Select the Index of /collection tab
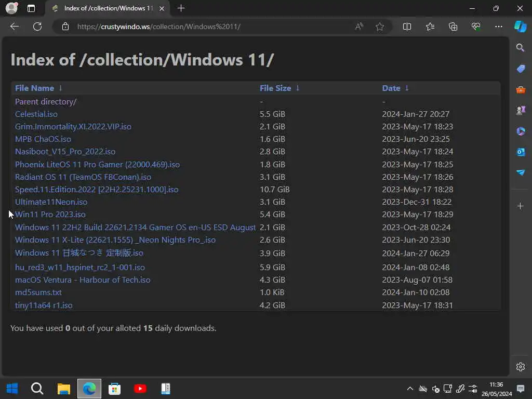Screen dimensions: 532x399 [x=107, y=8]
